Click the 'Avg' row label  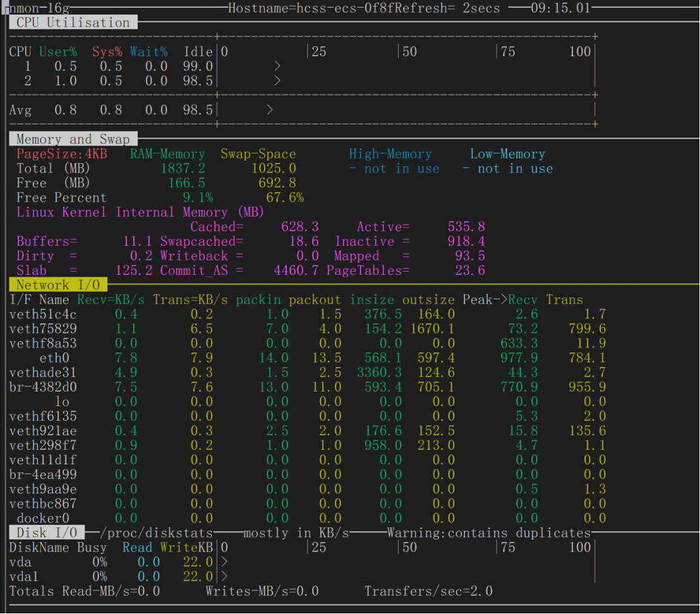click(20, 110)
